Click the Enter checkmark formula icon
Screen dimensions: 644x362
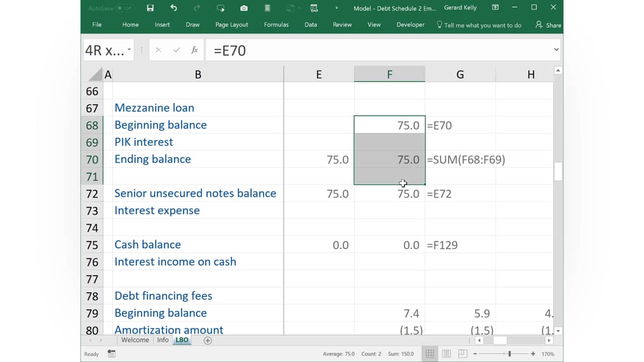[177, 50]
